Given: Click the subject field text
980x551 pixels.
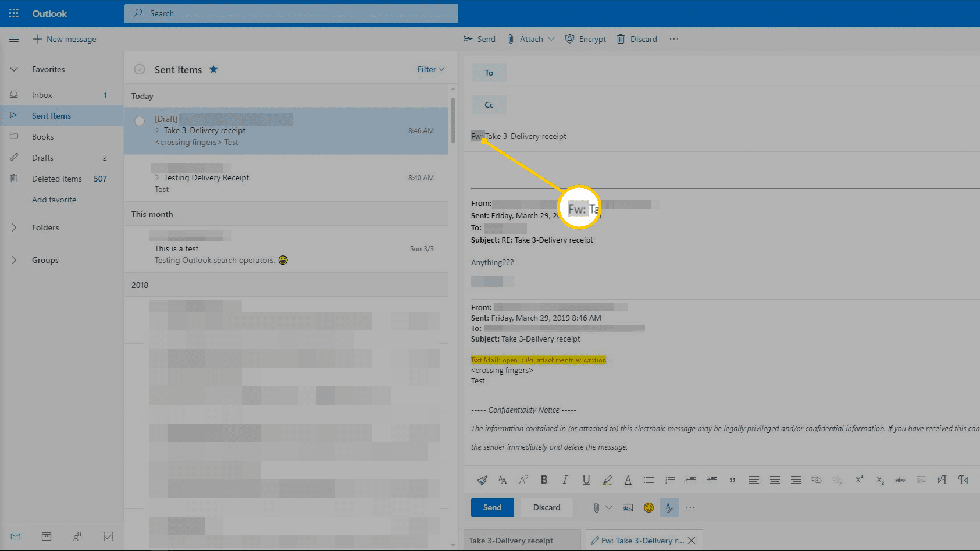Looking at the screenshot, I should pyautogui.click(x=519, y=136).
